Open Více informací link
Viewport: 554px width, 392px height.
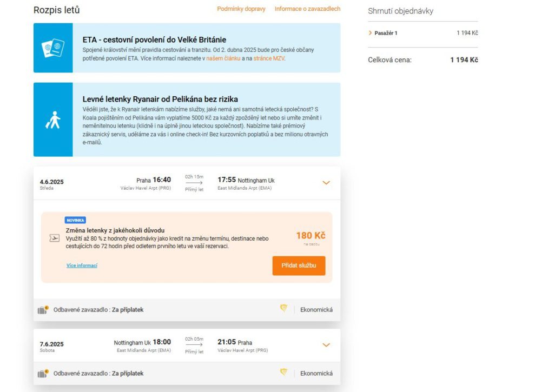[82, 265]
